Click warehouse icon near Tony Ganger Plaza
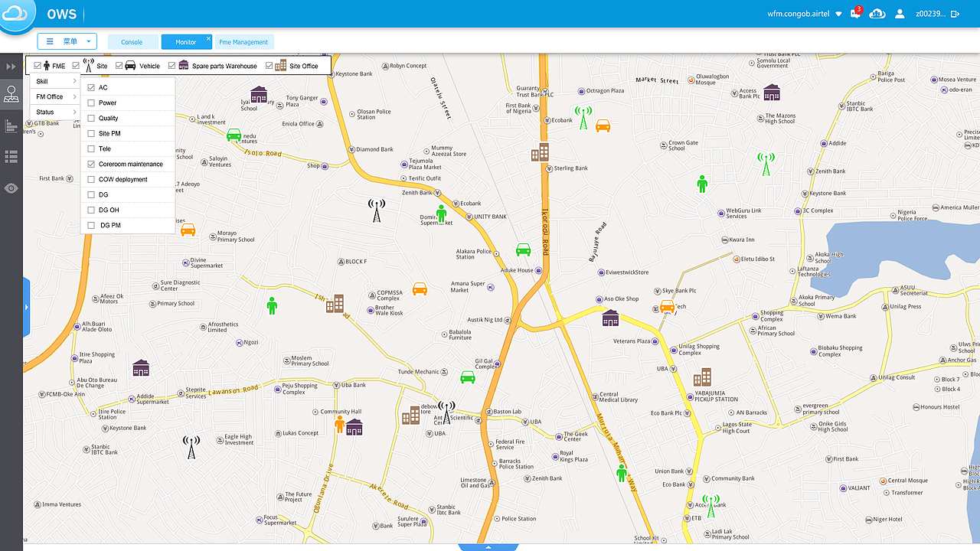 (259, 95)
